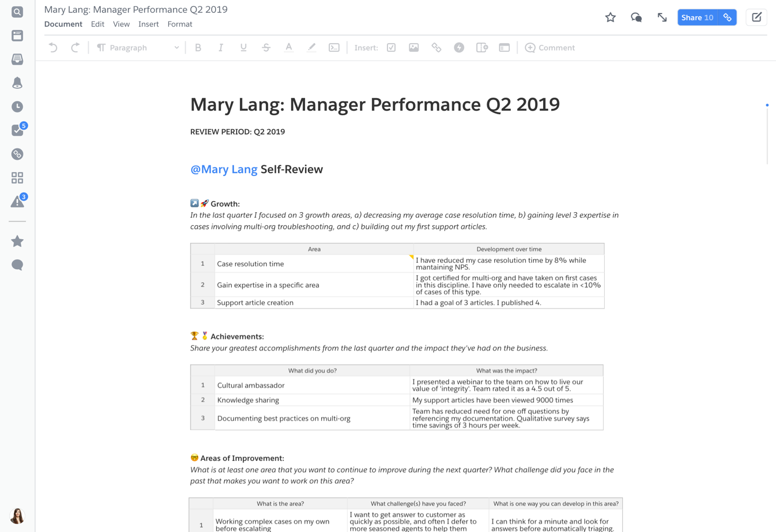The width and height of the screenshot is (776, 532).
Task: Open the notifications bell in sidebar
Action: [17, 83]
